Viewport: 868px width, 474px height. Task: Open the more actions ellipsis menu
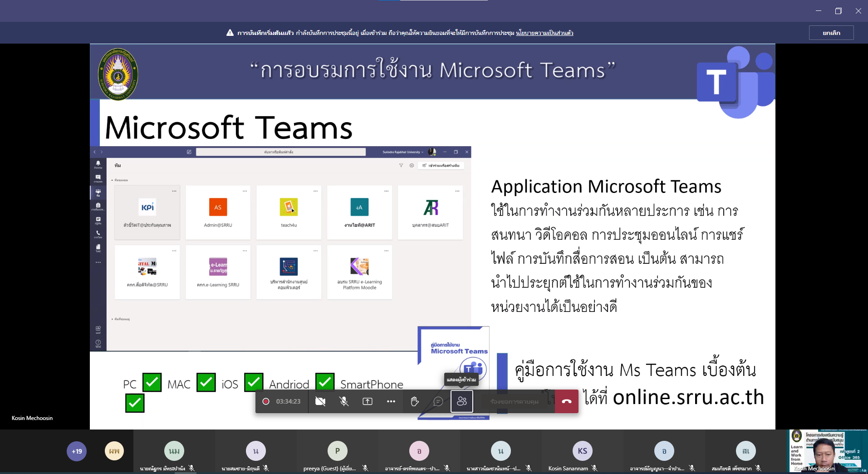click(391, 401)
